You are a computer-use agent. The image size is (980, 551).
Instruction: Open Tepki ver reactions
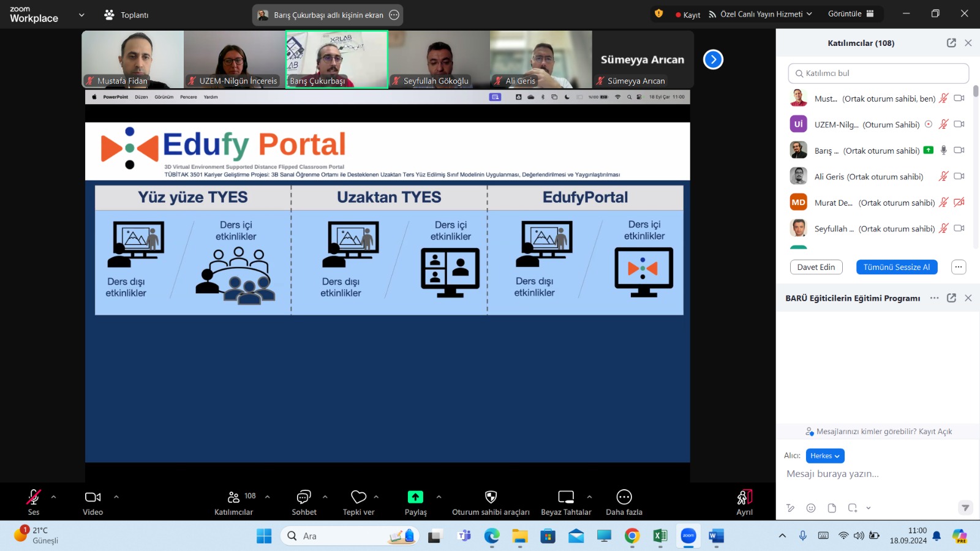(x=359, y=502)
